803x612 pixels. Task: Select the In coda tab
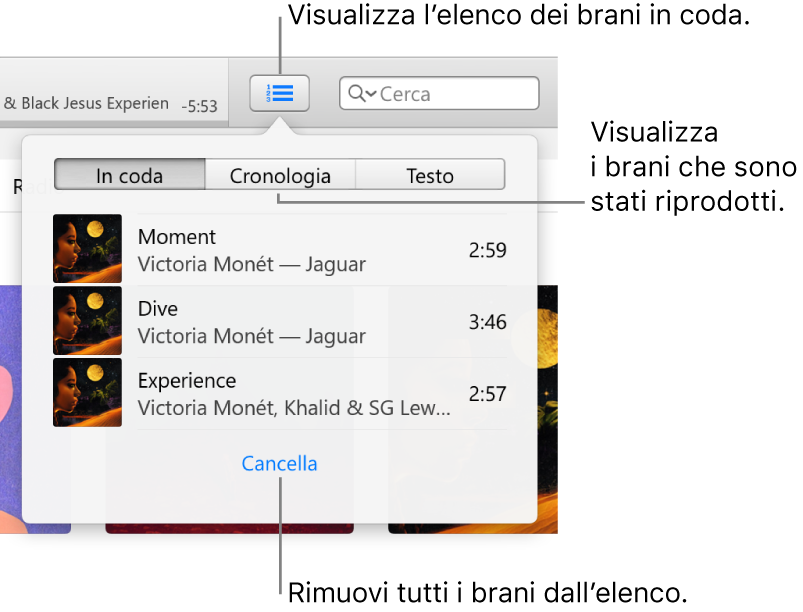(130, 175)
